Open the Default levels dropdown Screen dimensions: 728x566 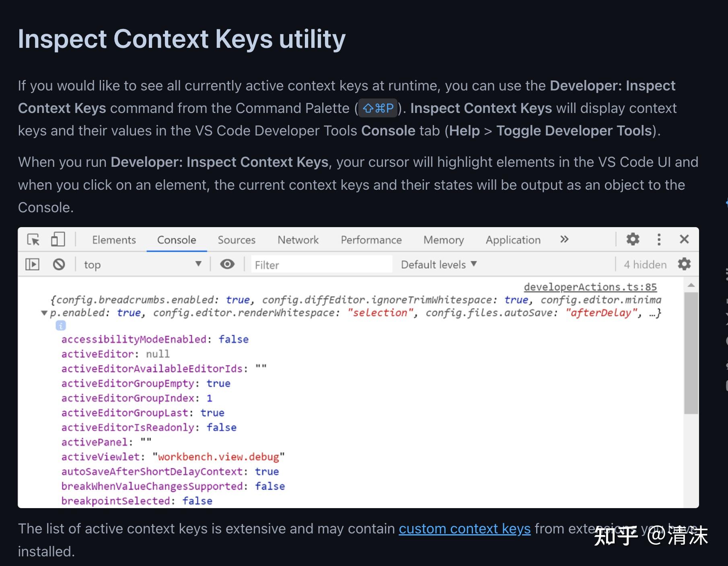click(438, 264)
